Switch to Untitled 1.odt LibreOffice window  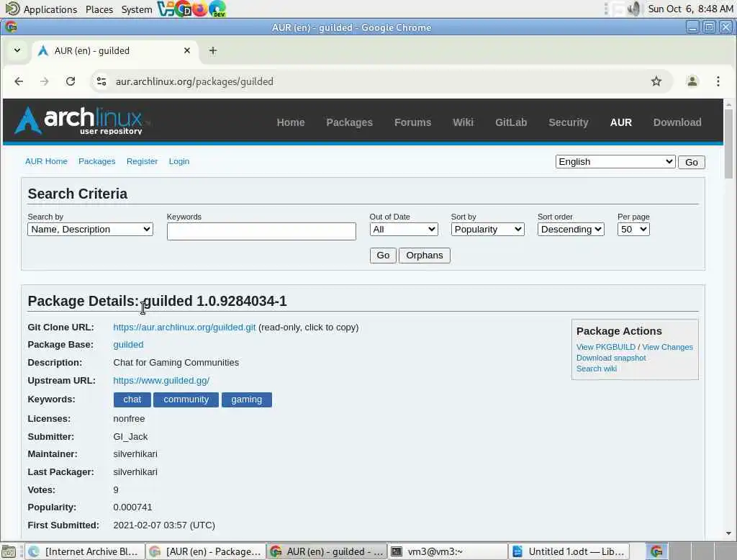pos(569,551)
